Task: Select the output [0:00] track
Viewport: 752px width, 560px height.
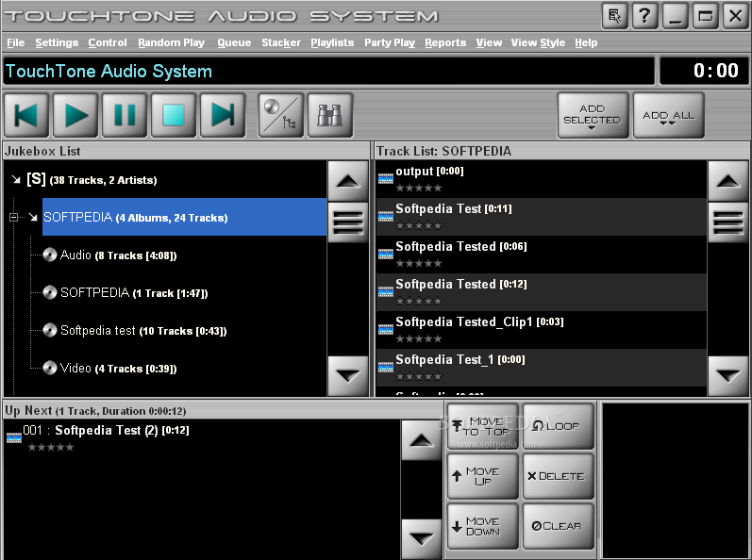Action: click(x=542, y=179)
